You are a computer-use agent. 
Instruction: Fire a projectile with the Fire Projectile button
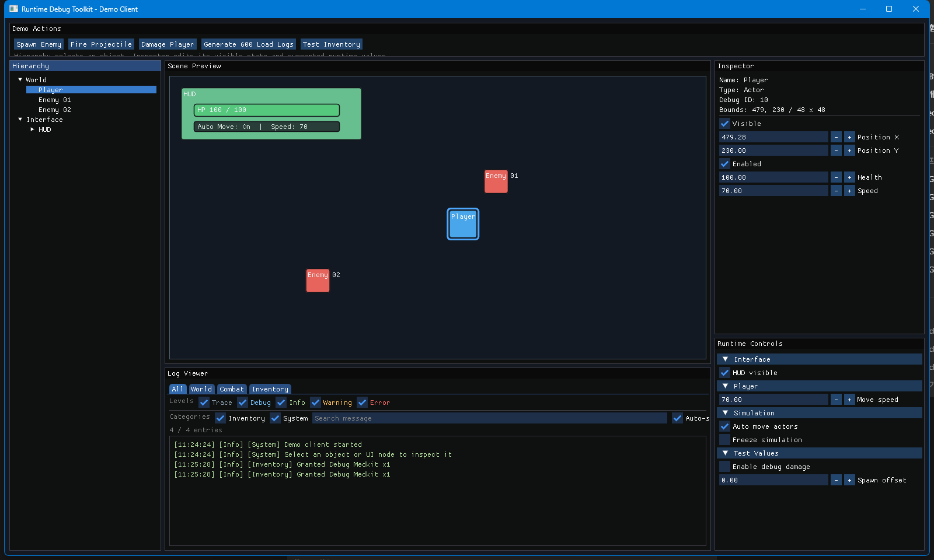[101, 44]
